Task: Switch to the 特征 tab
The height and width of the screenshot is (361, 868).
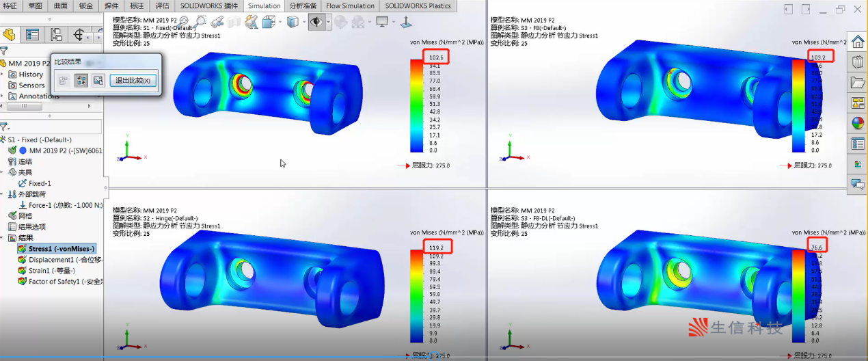Action: (x=11, y=5)
